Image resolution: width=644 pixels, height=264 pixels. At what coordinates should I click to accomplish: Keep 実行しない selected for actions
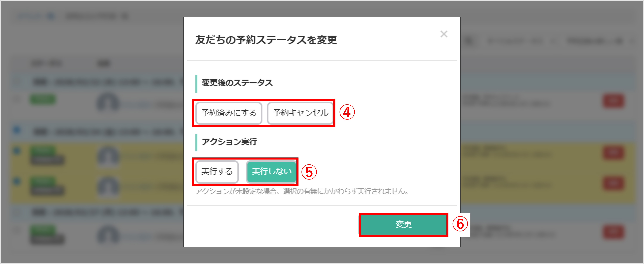pos(271,172)
